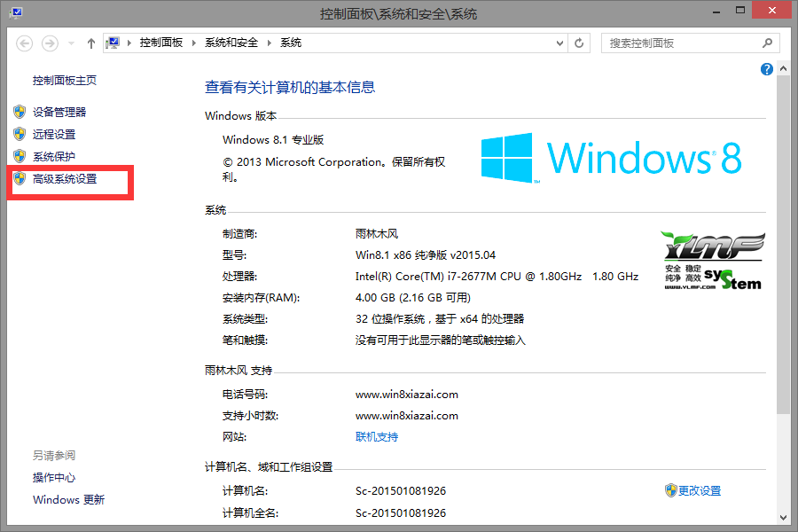Image resolution: width=798 pixels, height=532 pixels.
Task: Minimize the System control panel window
Action: click(716, 11)
